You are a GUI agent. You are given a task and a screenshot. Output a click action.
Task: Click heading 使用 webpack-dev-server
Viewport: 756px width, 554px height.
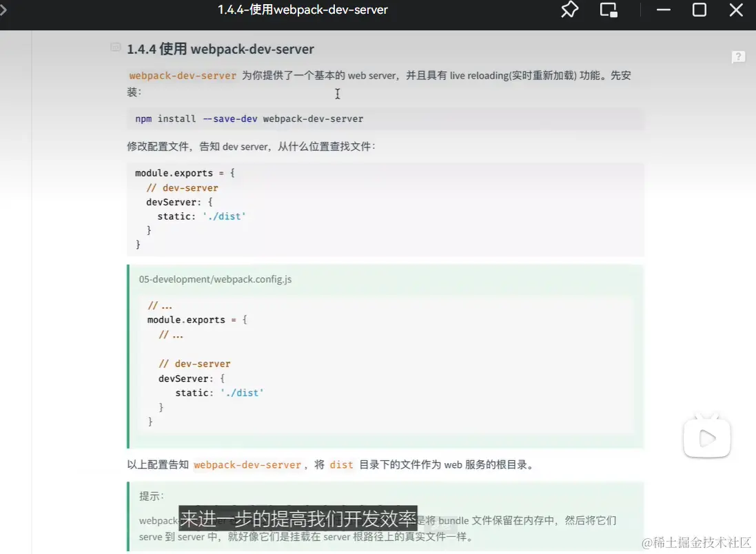click(219, 49)
